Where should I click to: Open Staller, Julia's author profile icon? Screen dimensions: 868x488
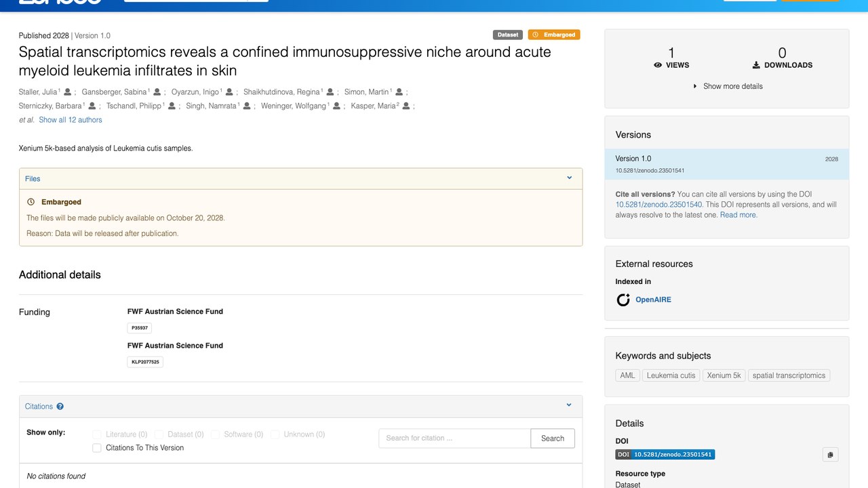pos(68,92)
